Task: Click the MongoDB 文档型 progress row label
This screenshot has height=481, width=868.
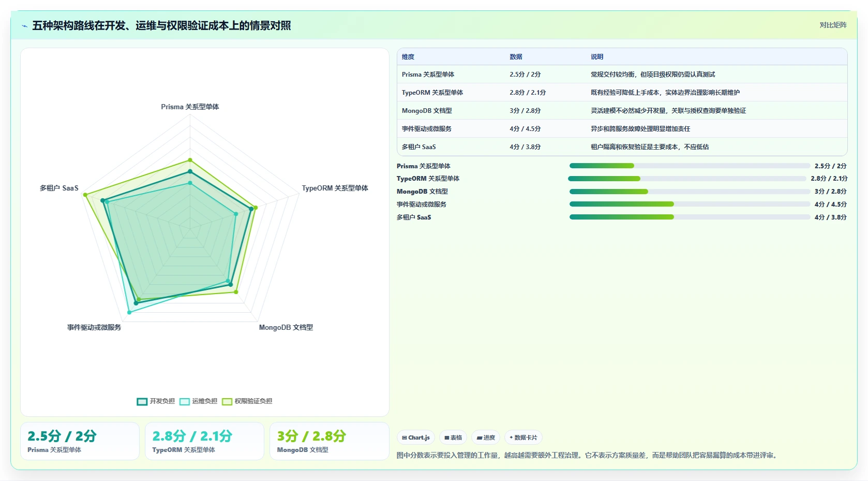Action: coord(423,192)
